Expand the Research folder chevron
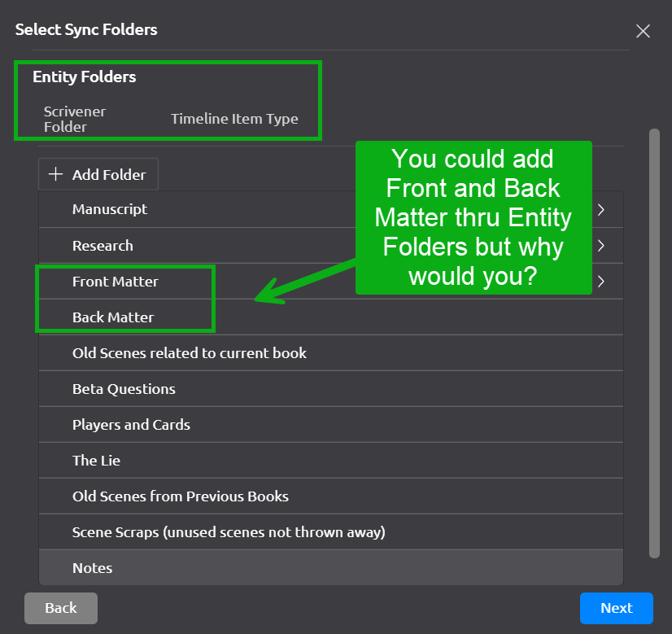672x634 pixels. [600, 245]
